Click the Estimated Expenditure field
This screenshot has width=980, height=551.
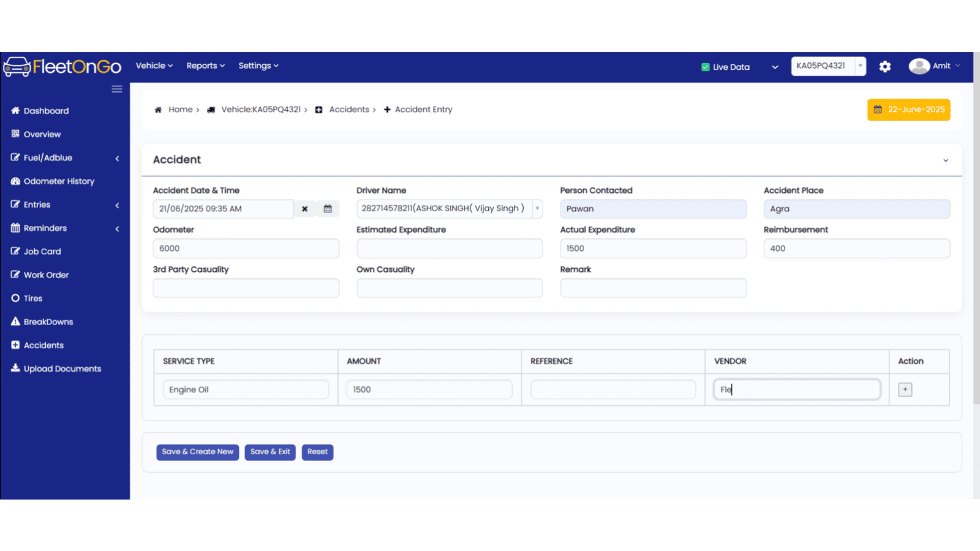pos(450,249)
